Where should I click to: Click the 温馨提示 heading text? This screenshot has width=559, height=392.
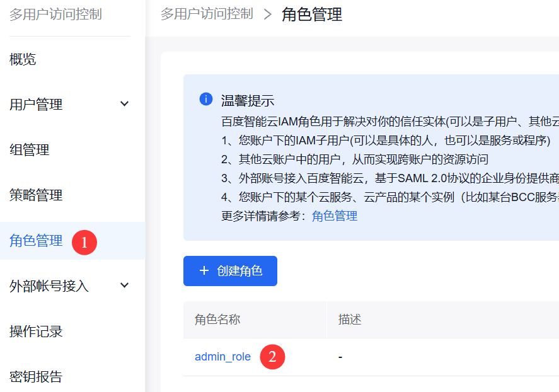(x=248, y=100)
